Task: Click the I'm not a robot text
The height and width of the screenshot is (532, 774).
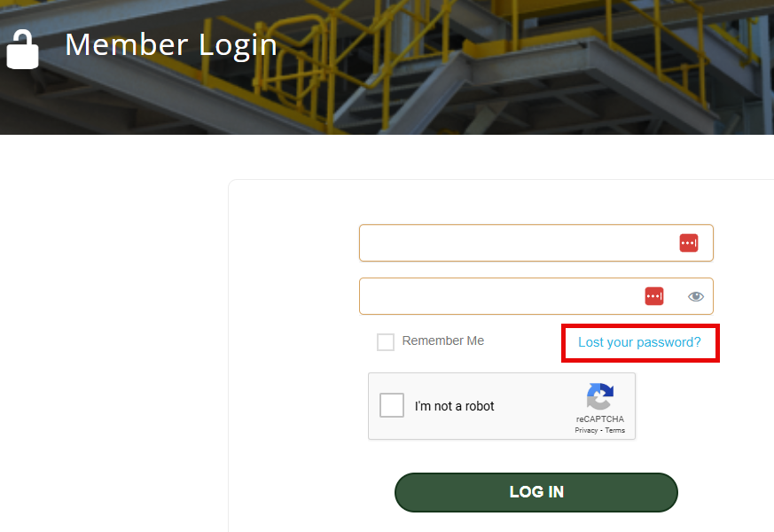Action: [455, 406]
